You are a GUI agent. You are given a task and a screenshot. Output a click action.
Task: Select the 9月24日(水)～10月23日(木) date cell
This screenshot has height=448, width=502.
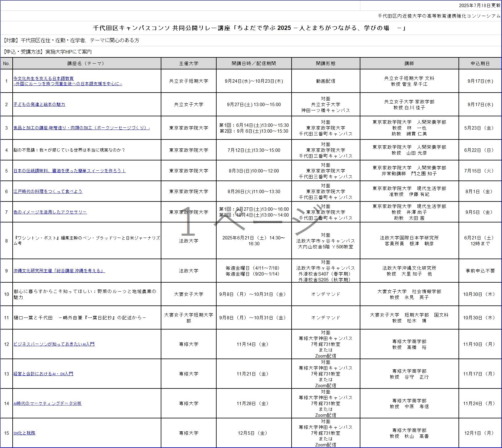[254, 81]
